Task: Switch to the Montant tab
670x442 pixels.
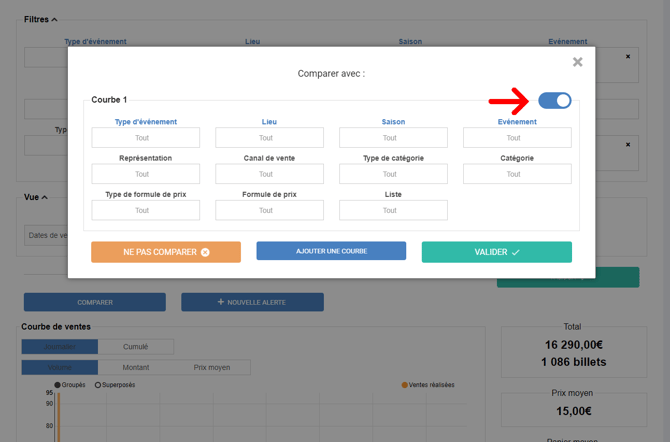Action: pos(135,367)
